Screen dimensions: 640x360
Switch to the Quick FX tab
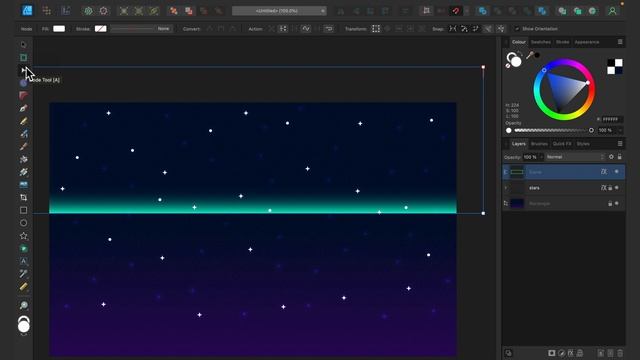pyautogui.click(x=562, y=144)
